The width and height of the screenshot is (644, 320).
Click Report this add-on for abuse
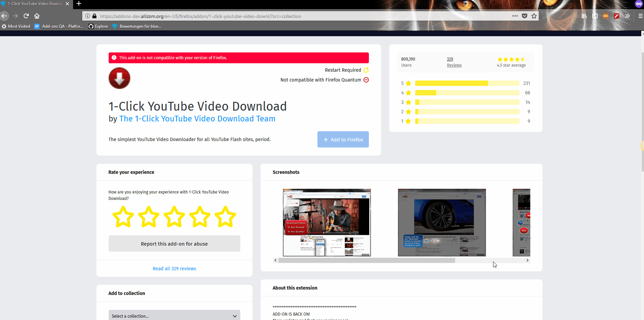click(x=174, y=244)
